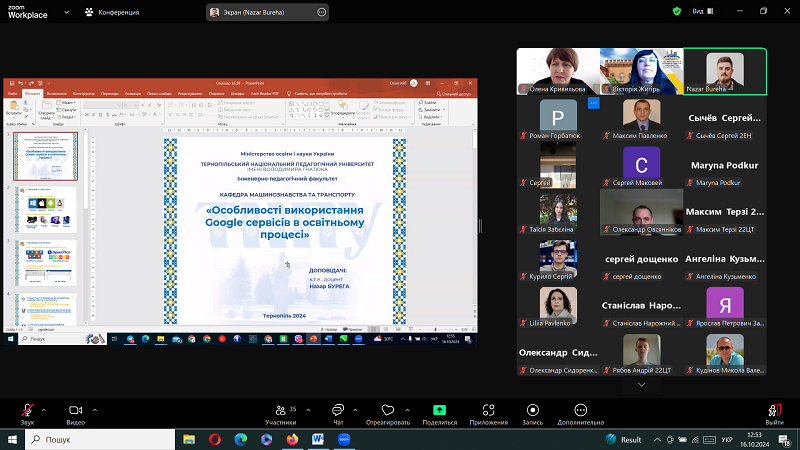Start recording with the Запись button

[533, 414]
